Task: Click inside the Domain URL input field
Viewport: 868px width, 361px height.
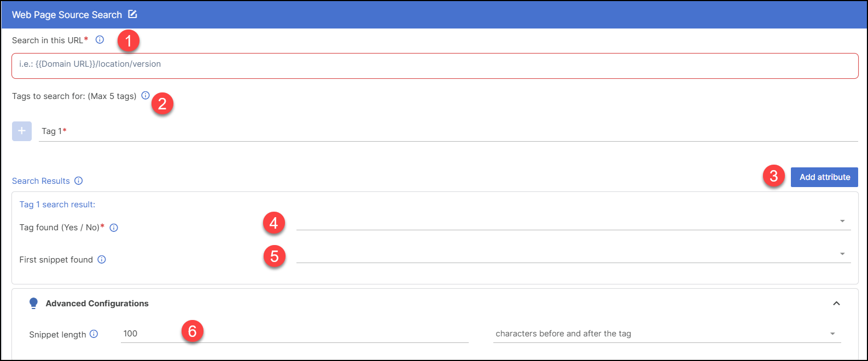Action: (432, 65)
